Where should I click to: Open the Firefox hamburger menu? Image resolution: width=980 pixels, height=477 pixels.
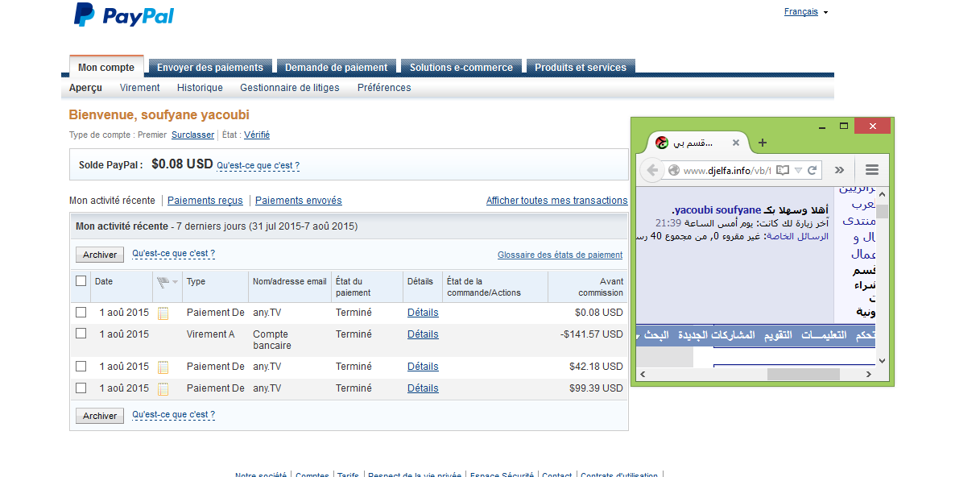[872, 170]
